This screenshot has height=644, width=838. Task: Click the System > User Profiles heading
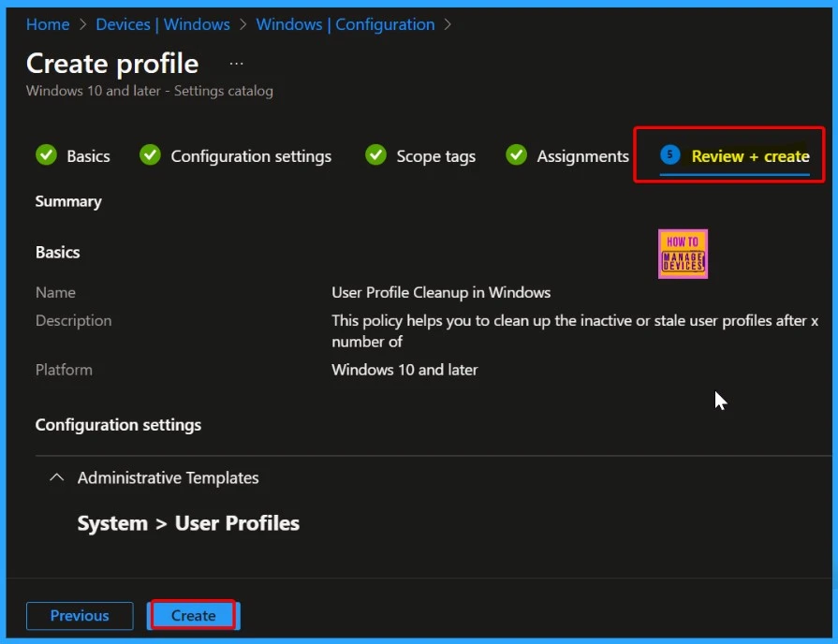pyautogui.click(x=188, y=523)
